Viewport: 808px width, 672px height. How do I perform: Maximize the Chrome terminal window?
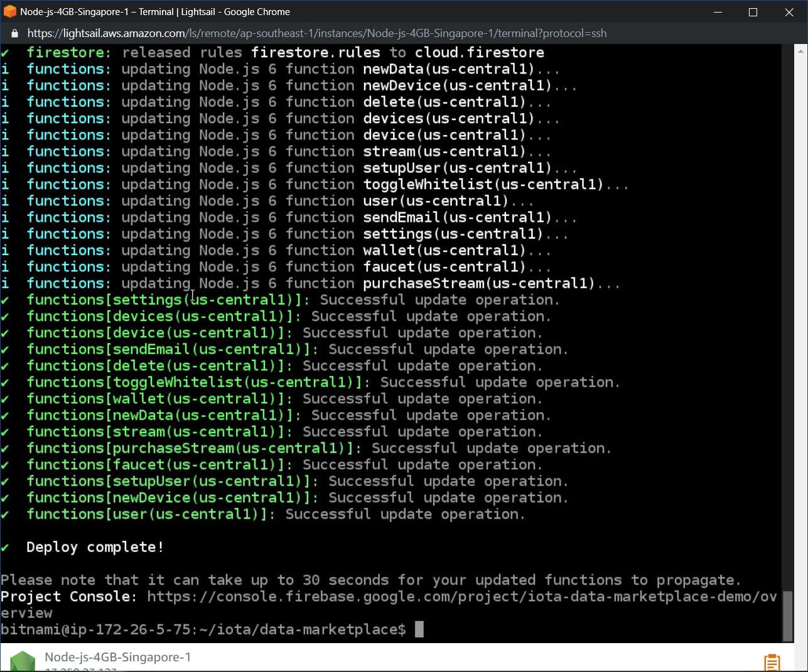point(753,12)
